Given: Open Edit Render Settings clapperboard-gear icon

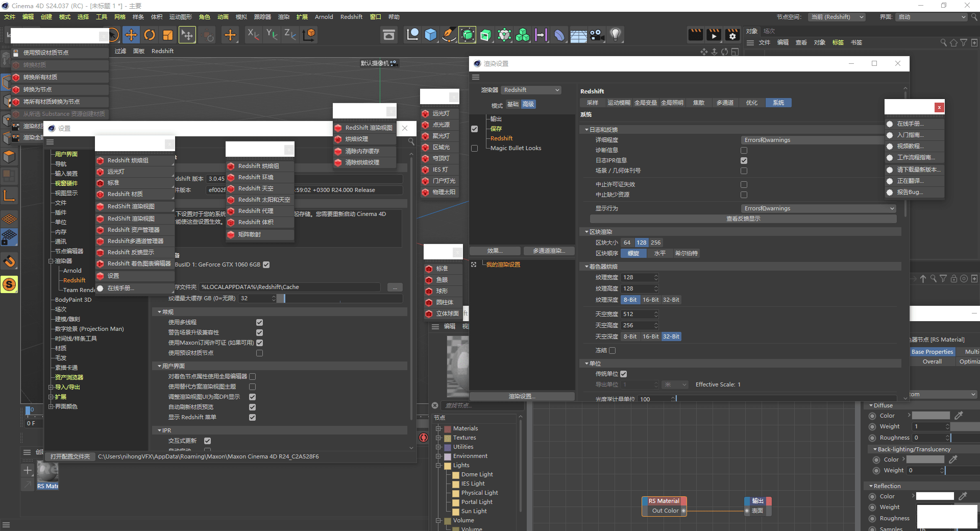Looking at the screenshot, I should pos(732,35).
